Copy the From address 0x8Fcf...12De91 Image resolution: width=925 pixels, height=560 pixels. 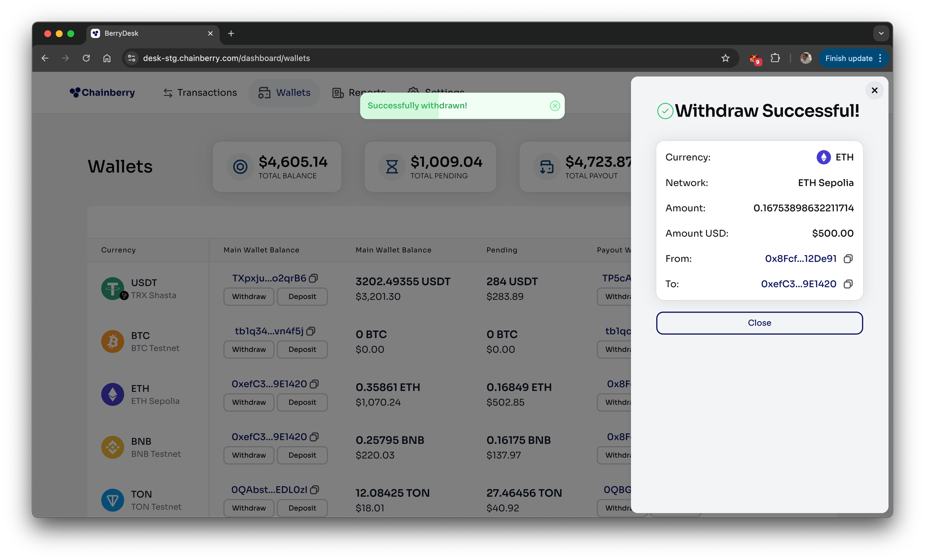[x=848, y=259]
